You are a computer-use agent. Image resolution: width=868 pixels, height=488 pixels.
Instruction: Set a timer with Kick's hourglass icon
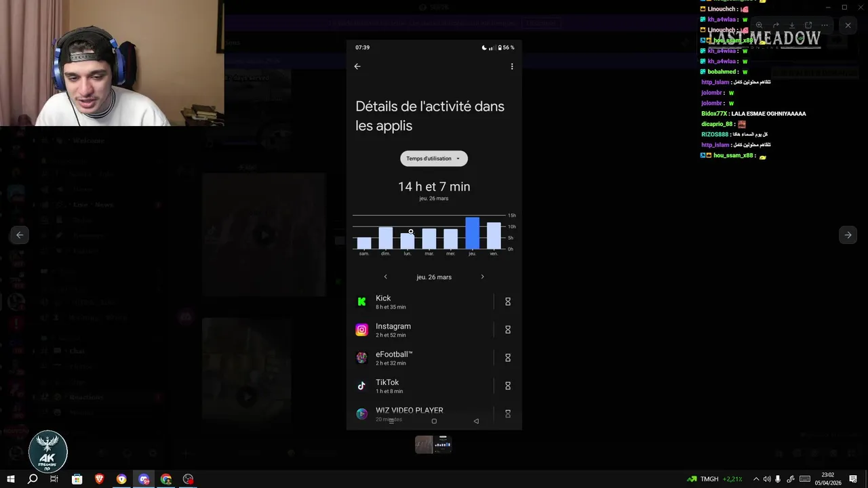click(x=507, y=302)
